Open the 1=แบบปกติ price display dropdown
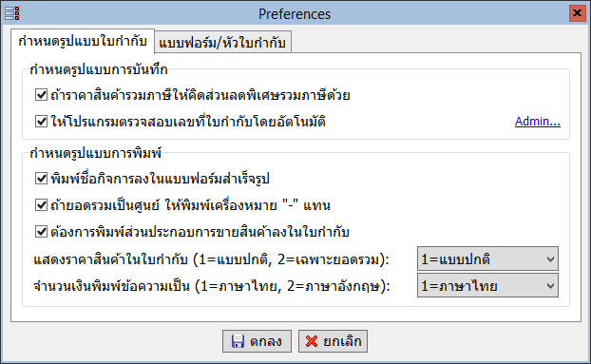The height and width of the screenshot is (364, 591). (487, 259)
